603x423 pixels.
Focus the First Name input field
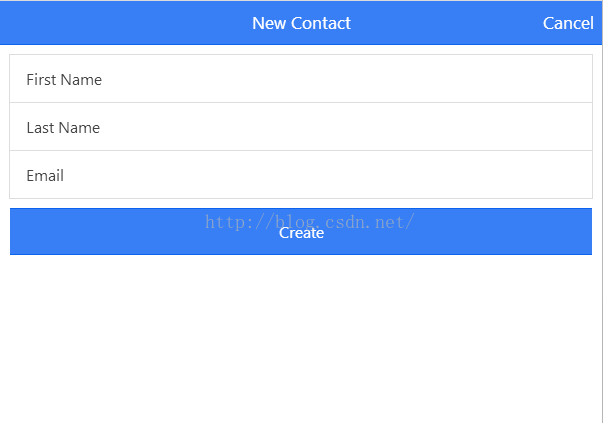(300, 79)
